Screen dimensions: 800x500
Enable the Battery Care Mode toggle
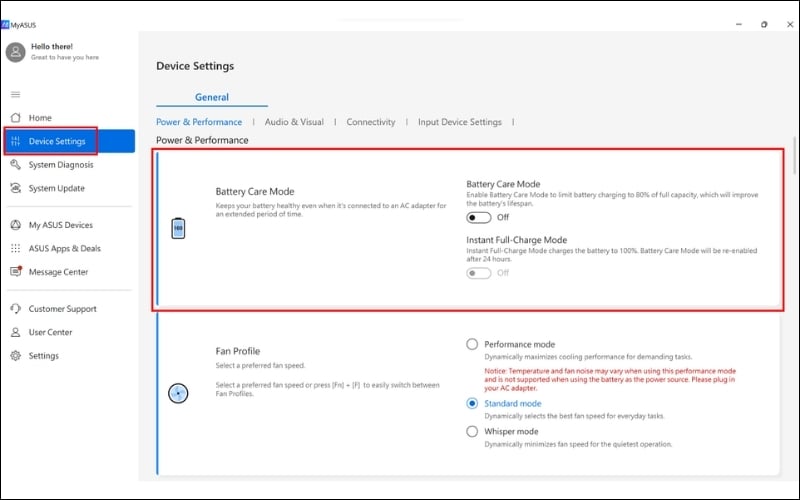click(479, 217)
